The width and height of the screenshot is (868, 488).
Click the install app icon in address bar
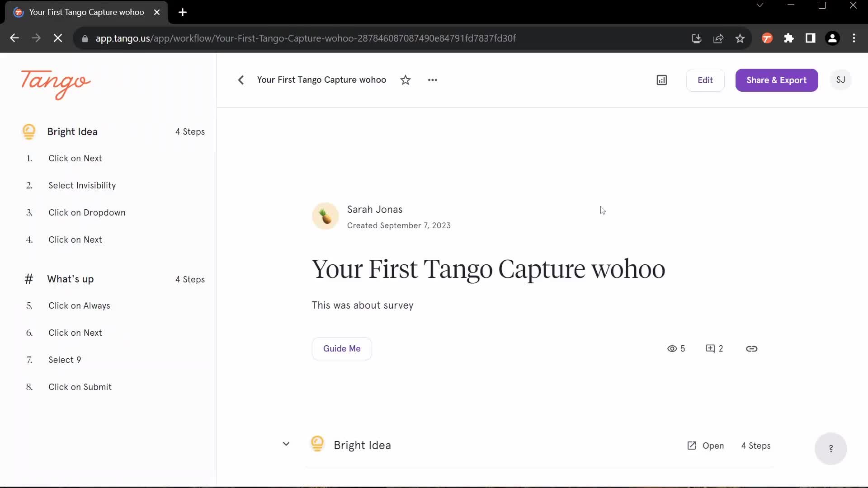(696, 38)
